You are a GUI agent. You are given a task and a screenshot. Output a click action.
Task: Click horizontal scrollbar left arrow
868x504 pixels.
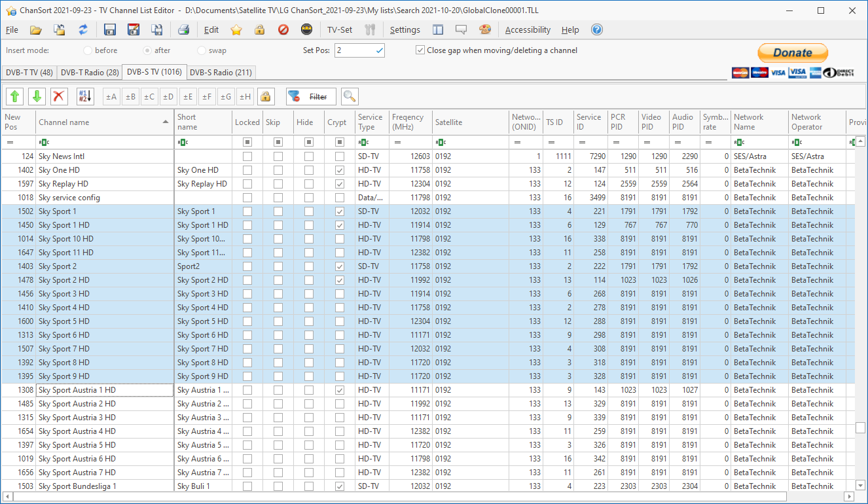pos(7,497)
